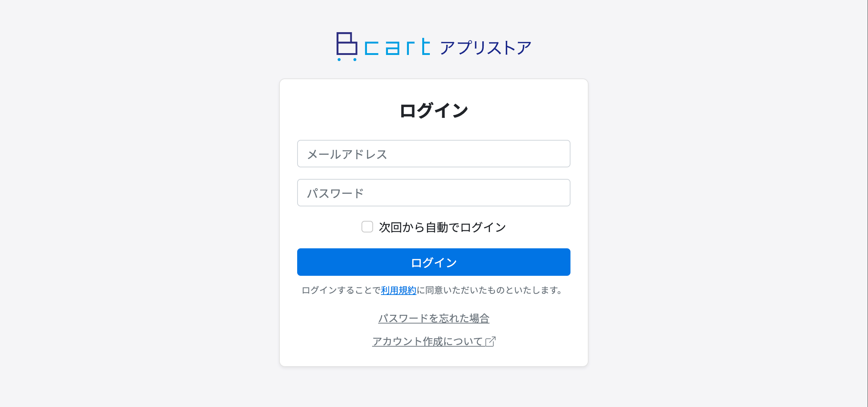This screenshot has width=868, height=407.
Task: Click the blue 'cart' wordmark at the top
Action: pos(397,46)
